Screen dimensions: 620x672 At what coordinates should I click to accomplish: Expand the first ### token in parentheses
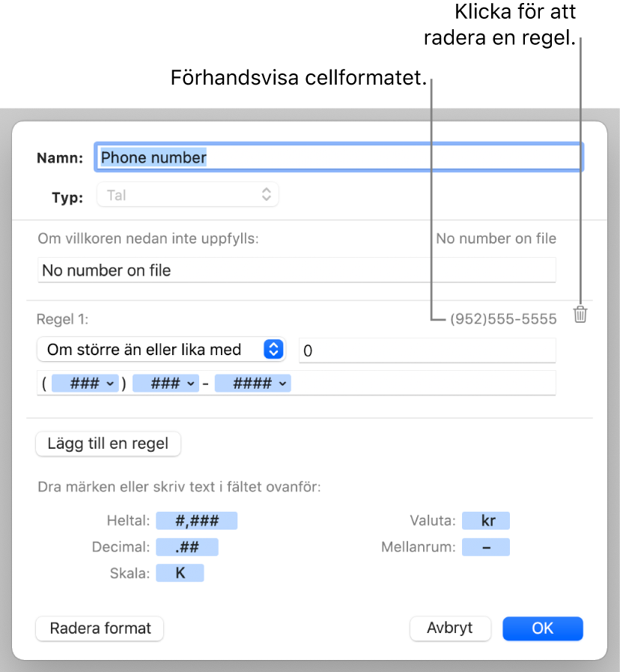(x=111, y=384)
